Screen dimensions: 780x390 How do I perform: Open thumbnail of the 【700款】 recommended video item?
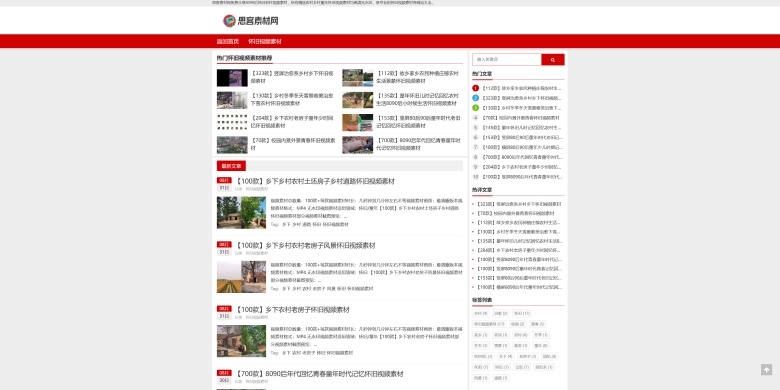coord(357,145)
